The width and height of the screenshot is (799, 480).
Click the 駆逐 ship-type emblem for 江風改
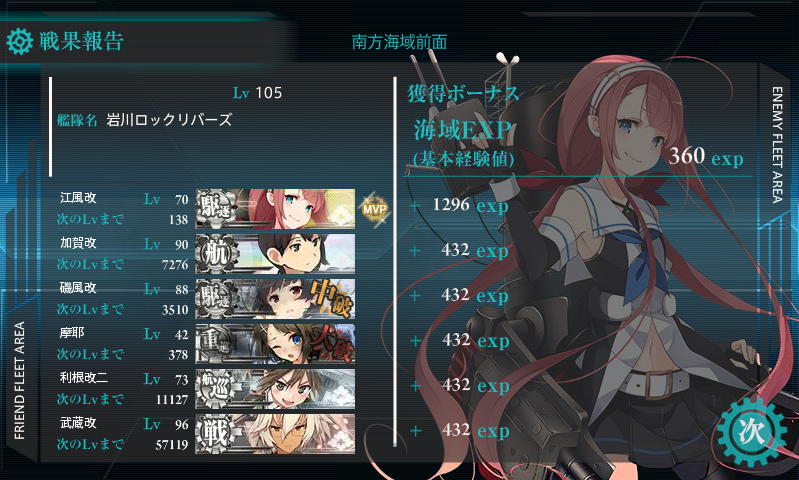216,209
